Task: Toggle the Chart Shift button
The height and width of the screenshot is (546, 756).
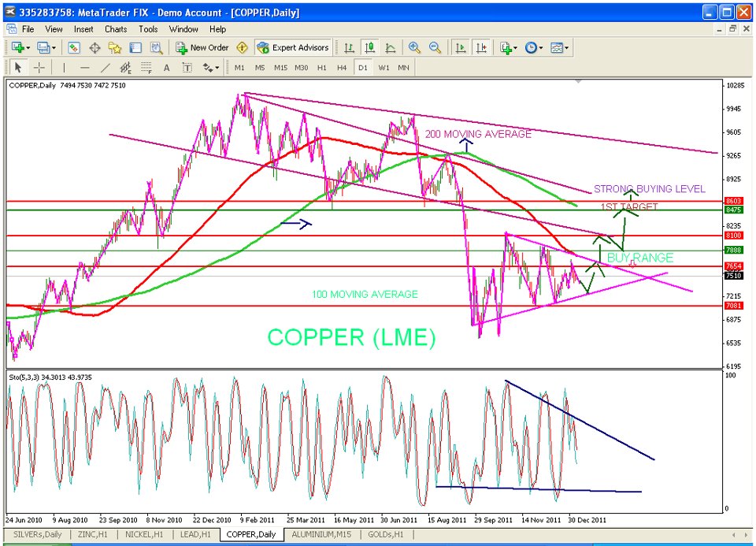Action: pos(481,48)
